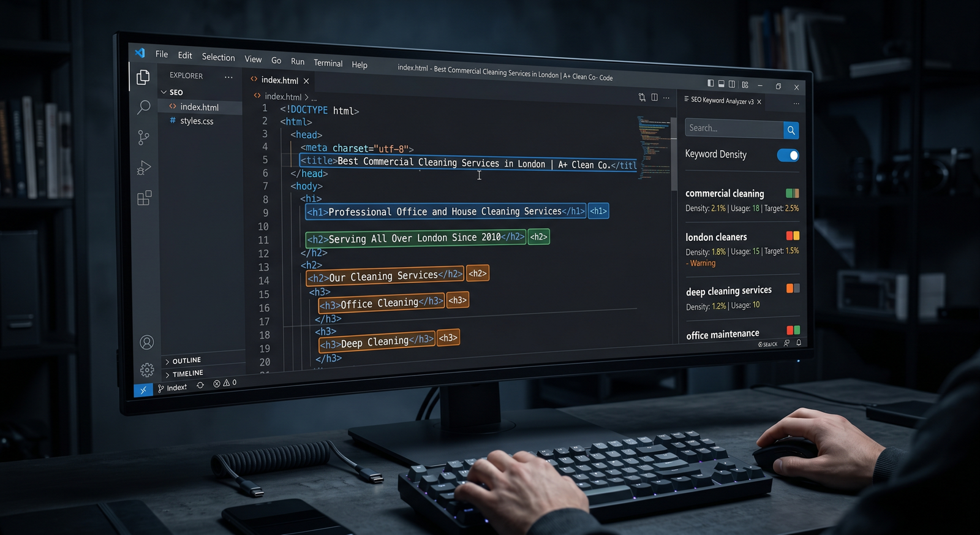
Task: Click the h2 badge after Our Cleaning Services
Action: 478,273
